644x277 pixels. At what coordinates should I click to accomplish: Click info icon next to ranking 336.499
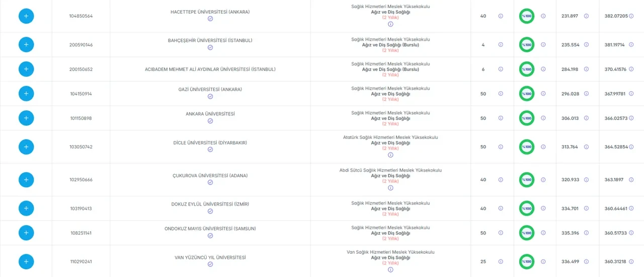586,262
